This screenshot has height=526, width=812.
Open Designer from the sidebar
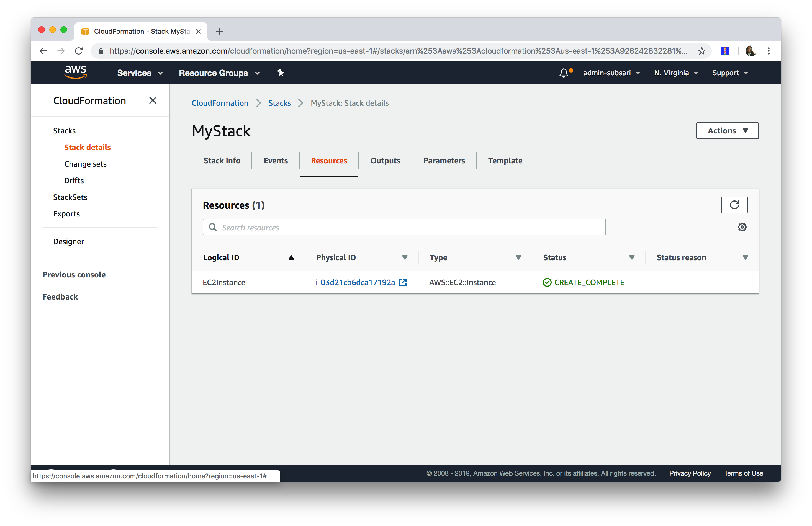[69, 241]
